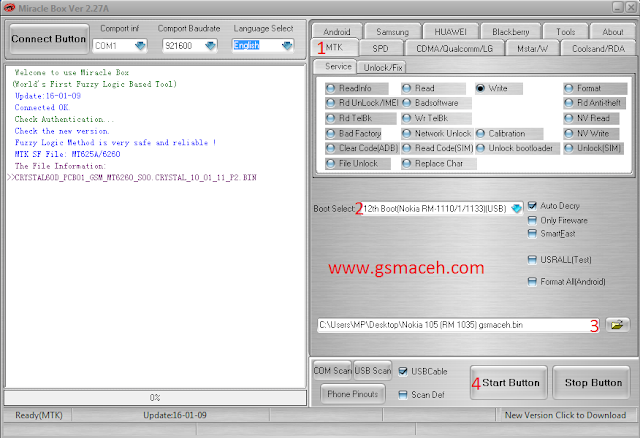
Task: Click the COM Scan button
Action: (332, 371)
